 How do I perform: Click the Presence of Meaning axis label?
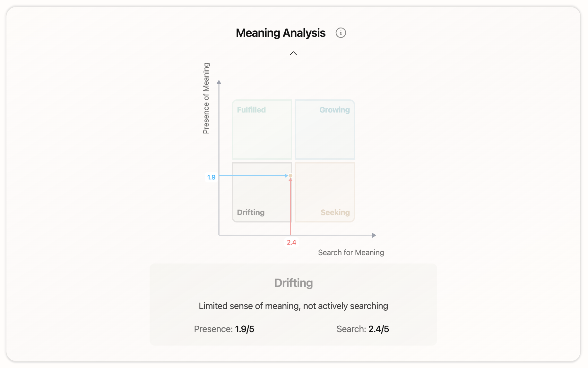pos(206,98)
